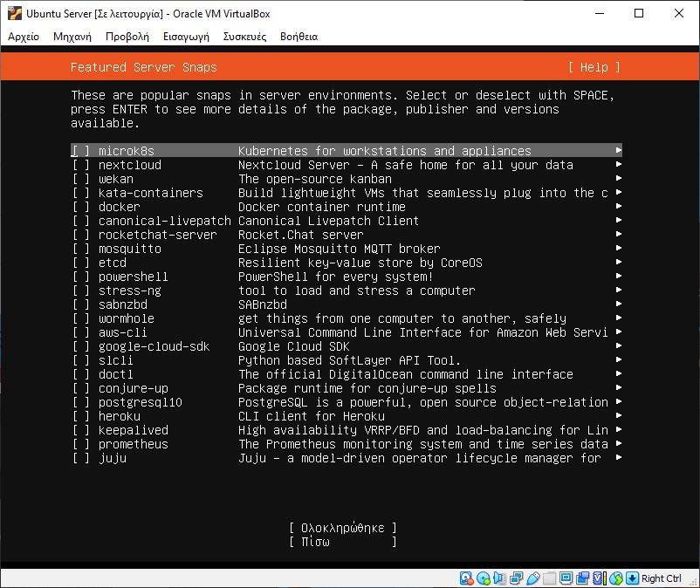Screen dimensions: 700x588
Task: Expand details arrow for keepalived
Action: point(618,429)
